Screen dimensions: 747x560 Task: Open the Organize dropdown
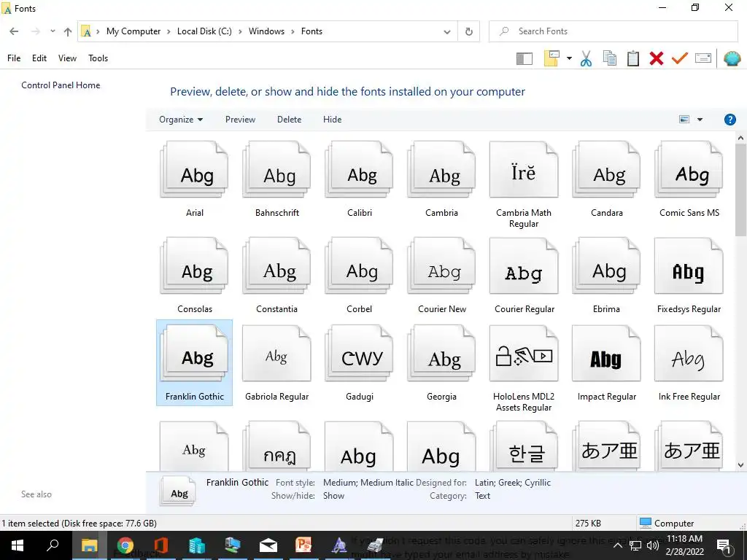[x=181, y=120]
